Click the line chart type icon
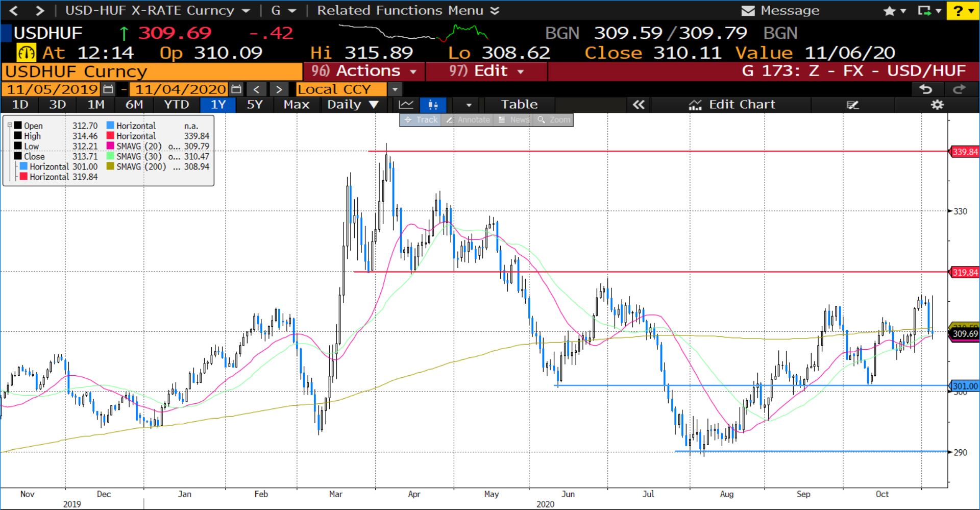Screen dimensions: 980x510 [406, 105]
